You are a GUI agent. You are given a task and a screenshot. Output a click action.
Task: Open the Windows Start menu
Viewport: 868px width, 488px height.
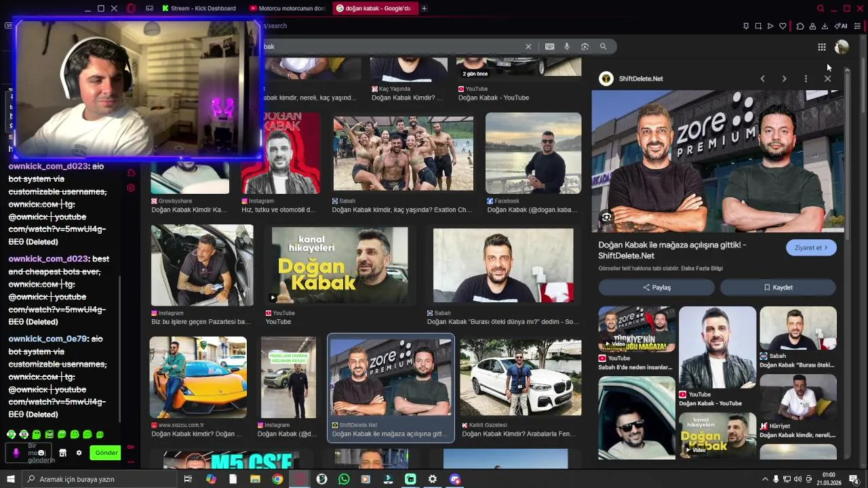pyautogui.click(x=11, y=479)
